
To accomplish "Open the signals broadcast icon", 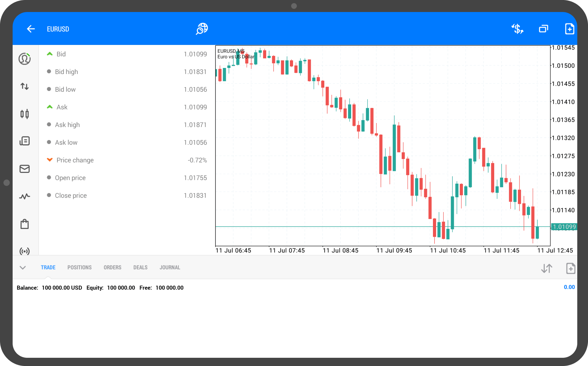I will tap(25, 251).
